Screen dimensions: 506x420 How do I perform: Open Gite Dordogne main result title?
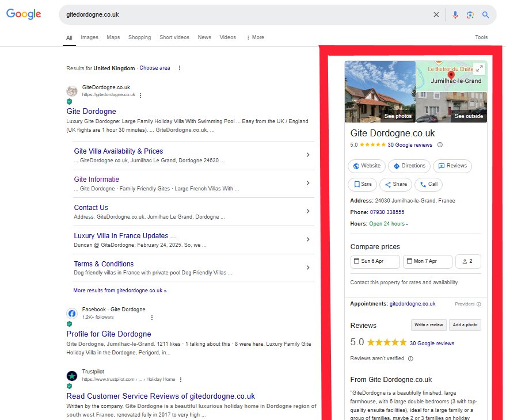click(x=92, y=111)
